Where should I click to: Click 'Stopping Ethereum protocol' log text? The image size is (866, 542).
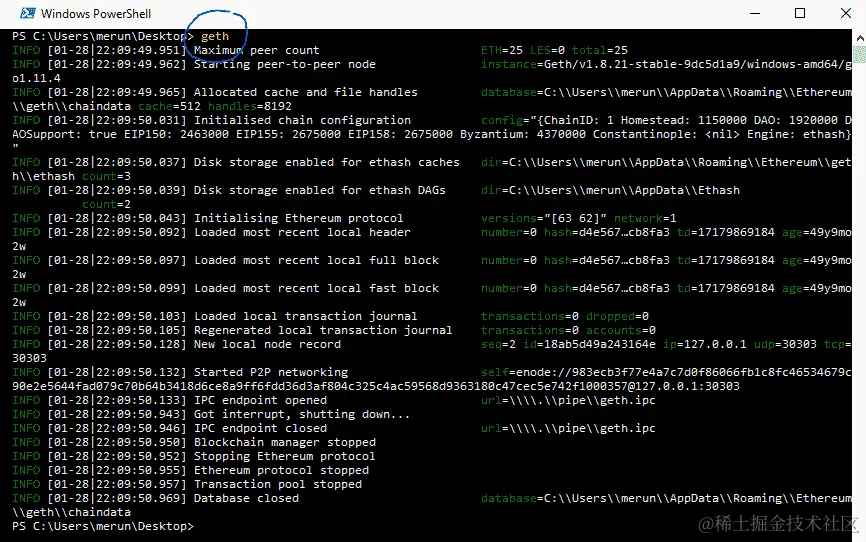tap(284, 456)
